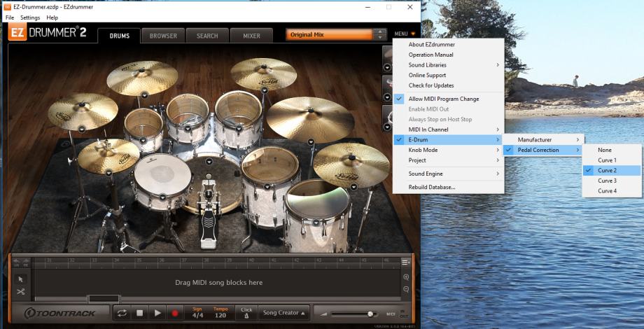Open the ride cymbal dropdown arrow
Viewport: 644px width, 329px height.
pyautogui.click(x=311, y=141)
